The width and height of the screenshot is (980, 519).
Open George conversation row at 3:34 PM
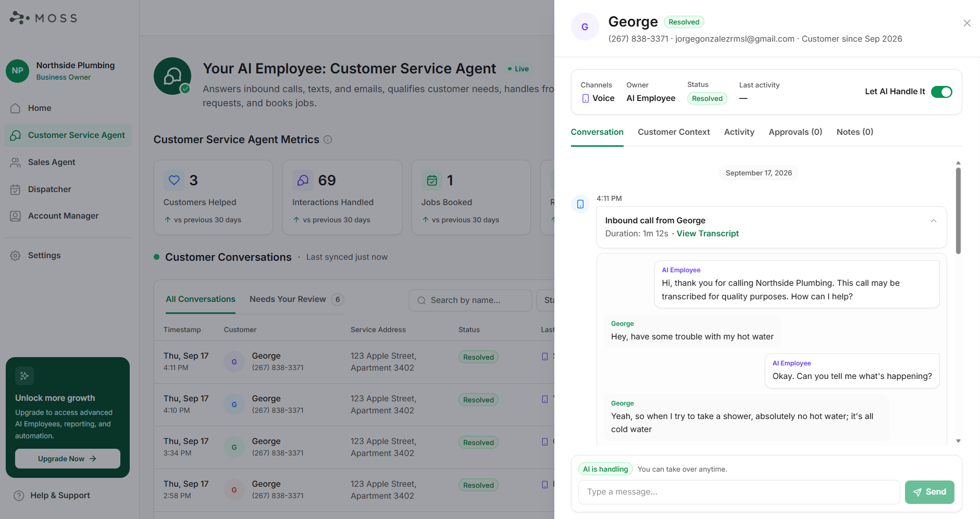tap(354, 447)
